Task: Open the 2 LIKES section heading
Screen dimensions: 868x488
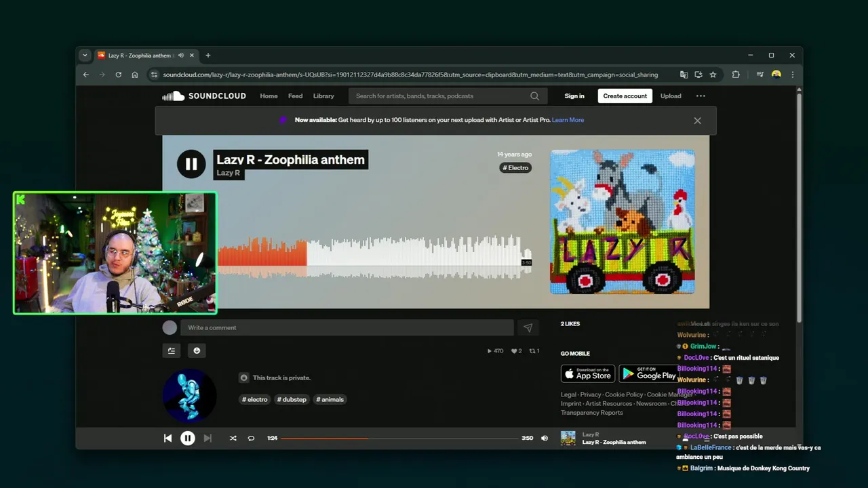Action: pos(570,324)
